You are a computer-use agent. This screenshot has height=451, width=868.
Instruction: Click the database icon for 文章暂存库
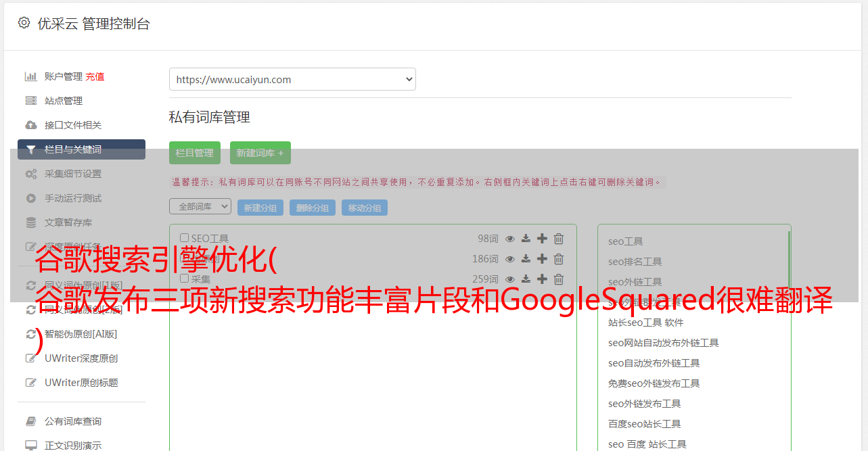click(x=31, y=222)
